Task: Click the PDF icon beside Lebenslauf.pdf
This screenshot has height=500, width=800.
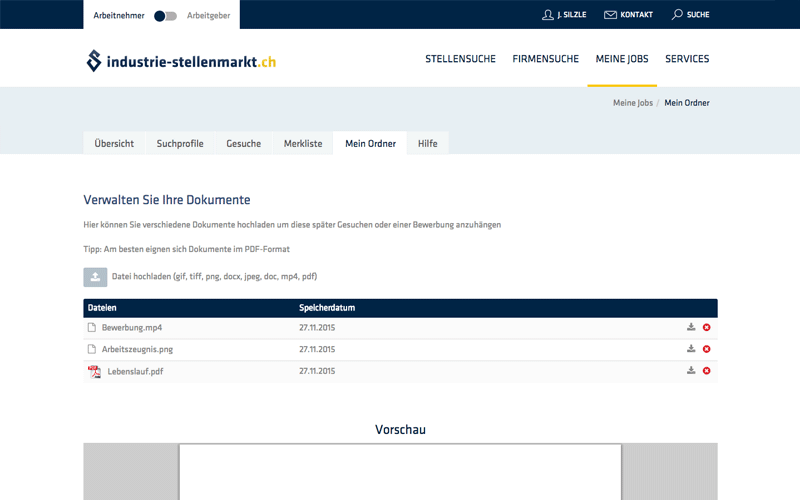Action: pos(94,372)
